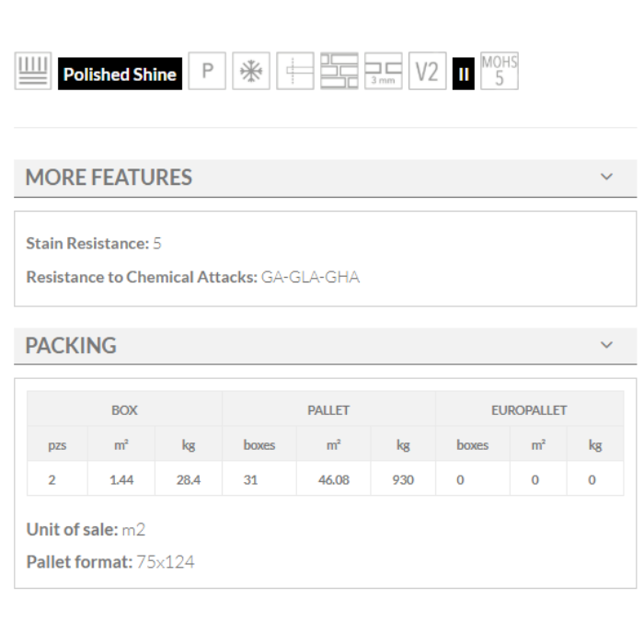
Task: Click the MORE FEATURES heading
Action: (109, 178)
